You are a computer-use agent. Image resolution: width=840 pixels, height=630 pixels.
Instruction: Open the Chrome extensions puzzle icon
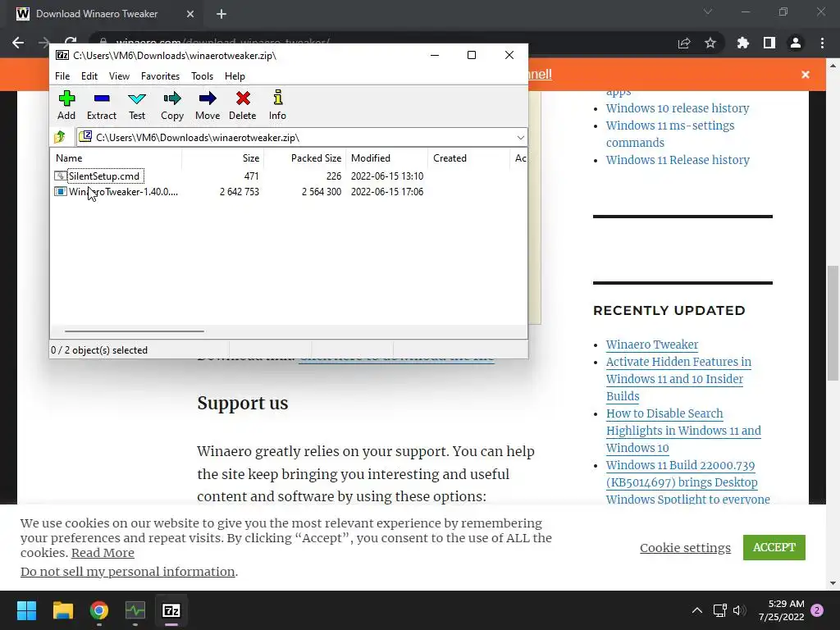(x=743, y=43)
